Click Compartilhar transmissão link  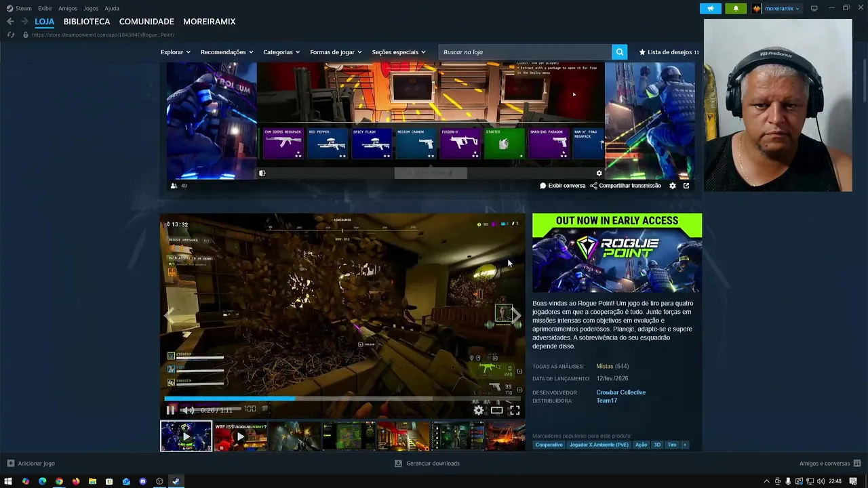point(625,186)
